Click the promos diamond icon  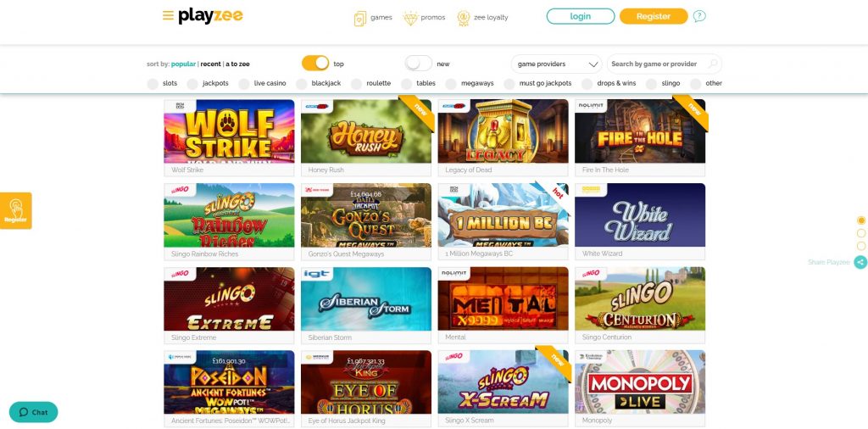click(x=410, y=19)
